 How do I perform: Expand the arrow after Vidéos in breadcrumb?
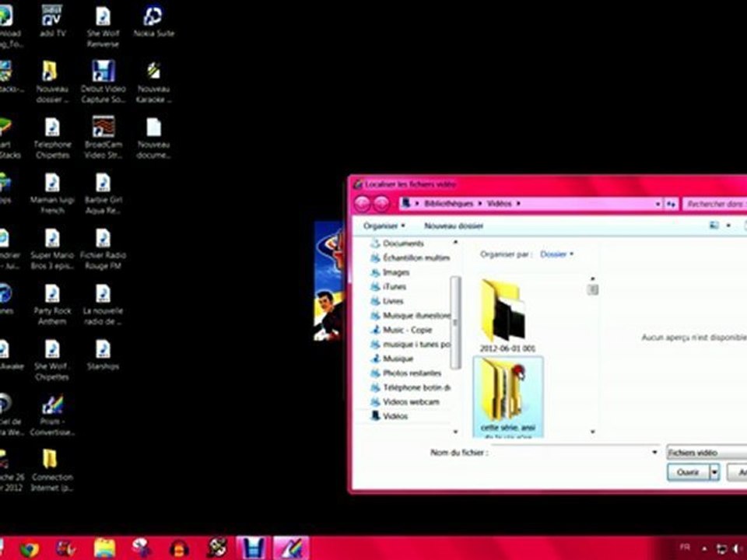(x=518, y=204)
